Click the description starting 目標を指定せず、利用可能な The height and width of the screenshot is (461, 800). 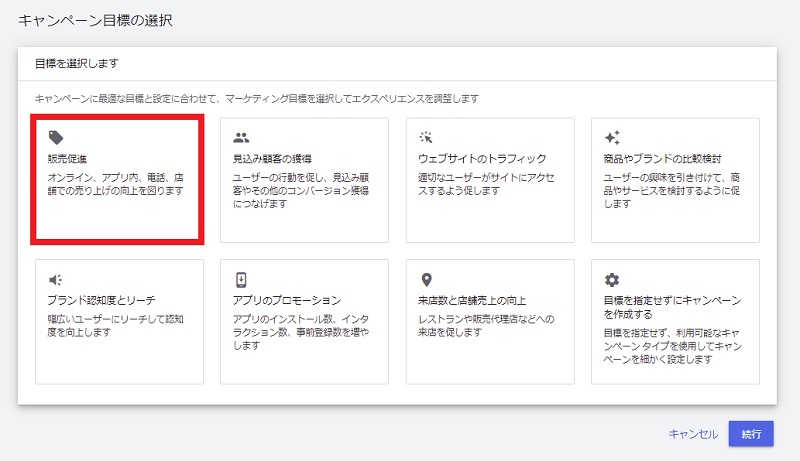click(x=672, y=346)
